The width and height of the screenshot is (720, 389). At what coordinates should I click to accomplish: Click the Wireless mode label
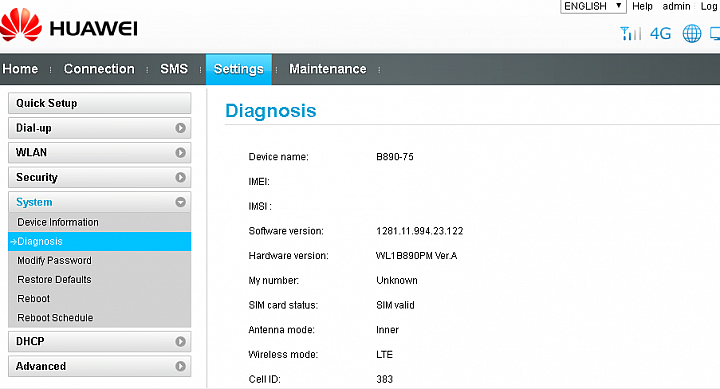tap(283, 355)
